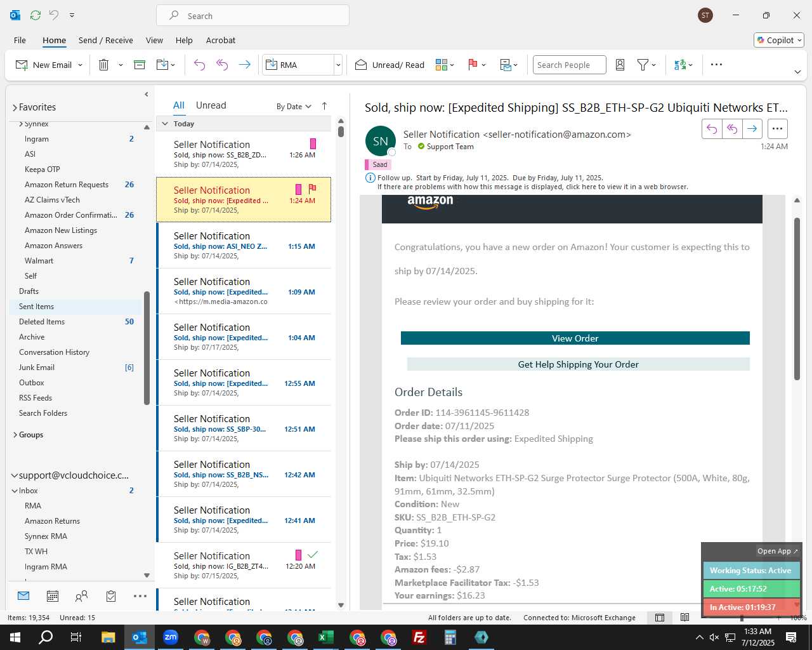Click pink category box on 1:26 AM message
The image size is (812, 650).
(313, 143)
